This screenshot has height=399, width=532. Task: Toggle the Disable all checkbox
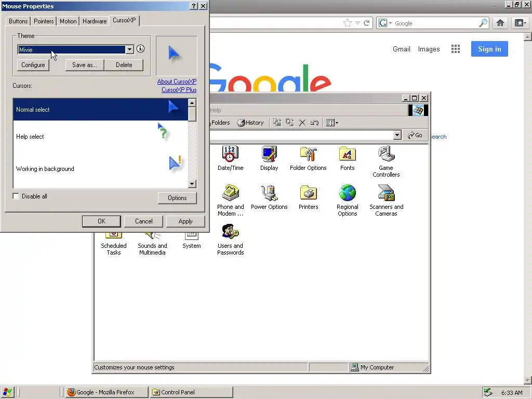tap(16, 196)
